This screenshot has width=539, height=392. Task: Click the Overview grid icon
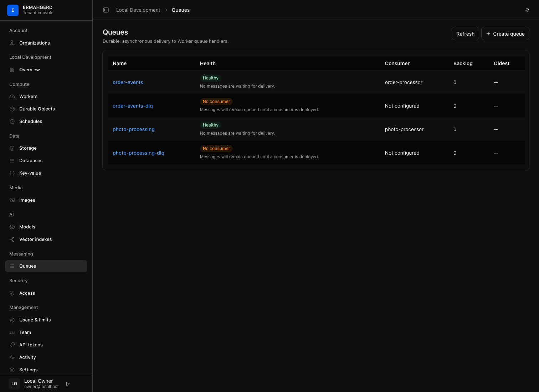[12, 70]
